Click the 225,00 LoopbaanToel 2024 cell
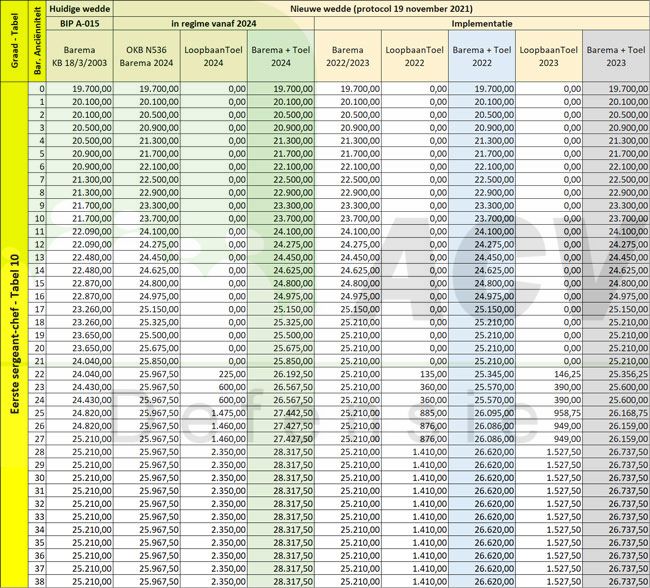This screenshot has height=588, width=650. tap(213, 374)
